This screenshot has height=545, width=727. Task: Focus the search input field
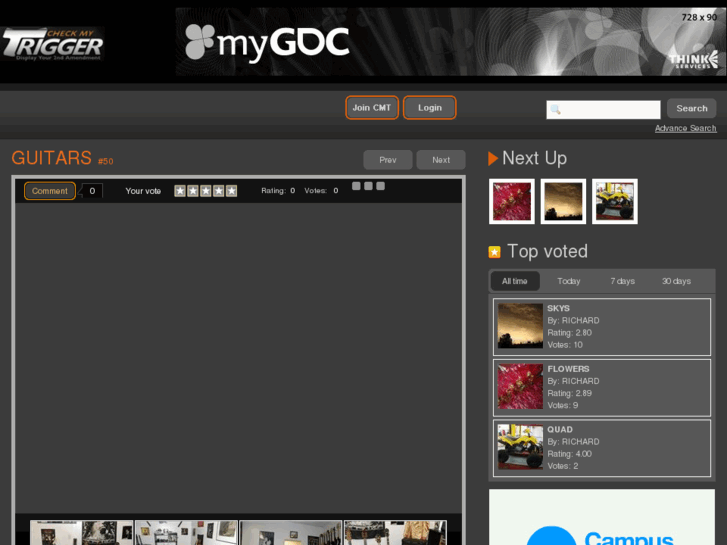coord(603,109)
